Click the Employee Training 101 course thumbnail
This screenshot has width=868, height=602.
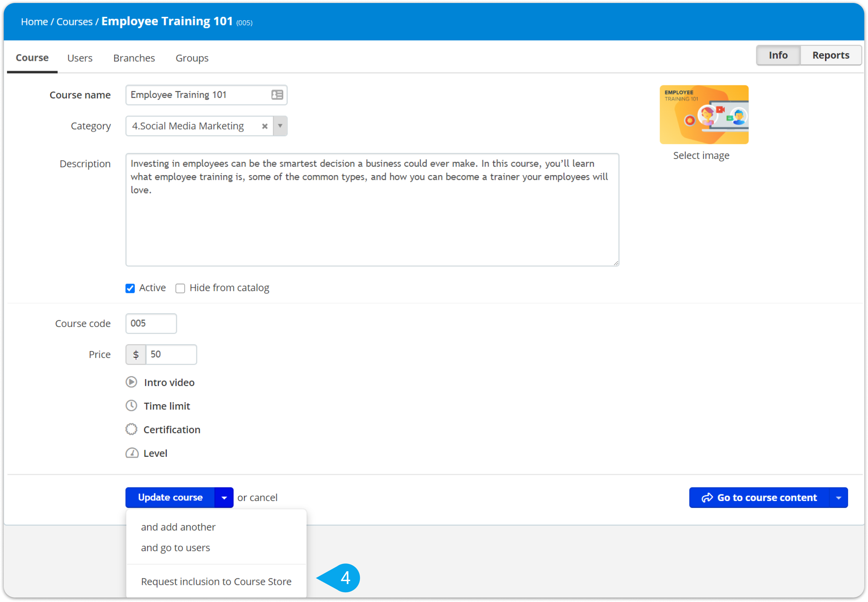704,114
